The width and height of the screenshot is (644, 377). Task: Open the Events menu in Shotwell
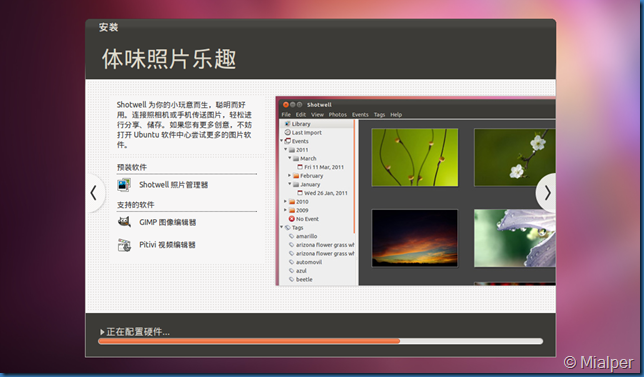(360, 115)
